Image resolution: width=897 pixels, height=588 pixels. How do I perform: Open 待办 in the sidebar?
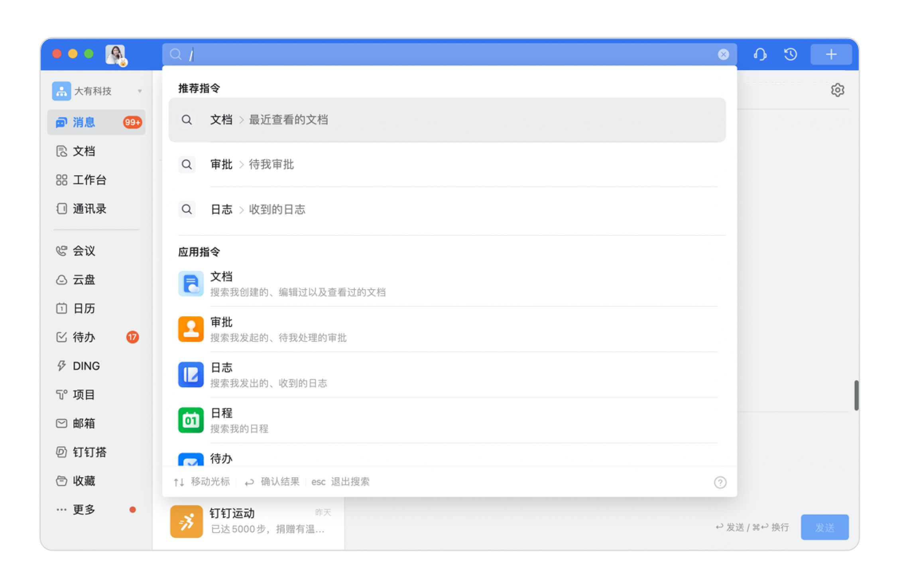96,337
